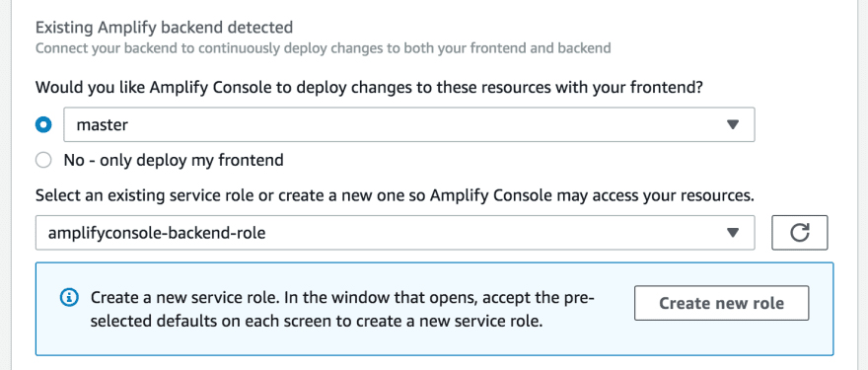Click the 'Select an existing service role' instruction
Image resolution: width=868 pixels, height=370 pixels.
pyautogui.click(x=395, y=195)
